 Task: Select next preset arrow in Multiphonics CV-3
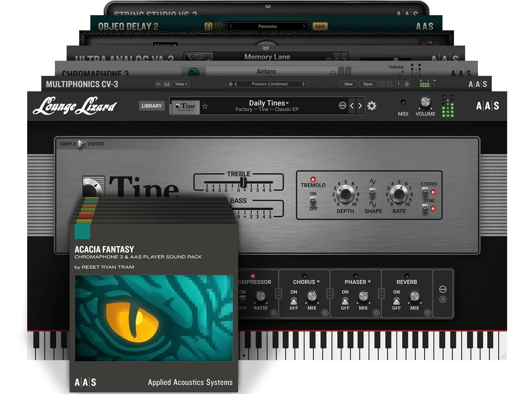pos(303,84)
